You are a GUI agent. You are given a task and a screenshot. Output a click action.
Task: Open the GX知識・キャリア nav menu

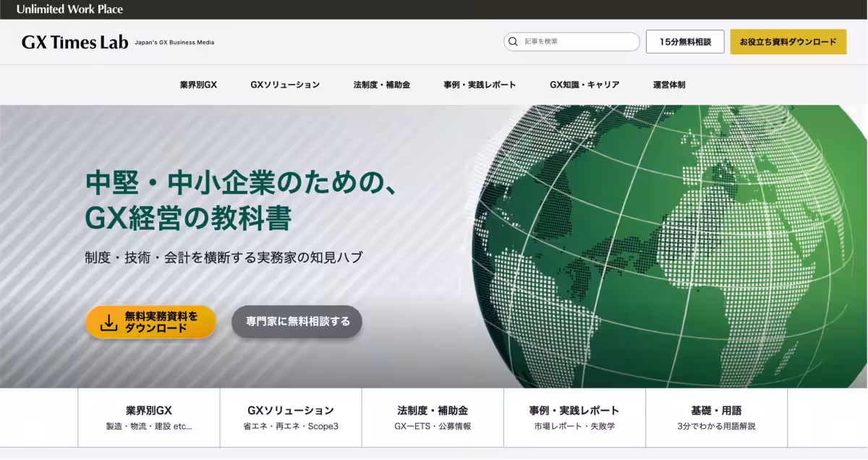tap(584, 85)
